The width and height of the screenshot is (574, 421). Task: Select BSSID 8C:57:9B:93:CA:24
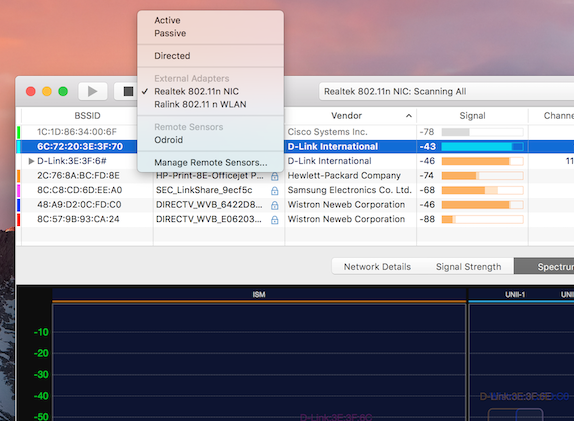pyautogui.click(x=78, y=219)
